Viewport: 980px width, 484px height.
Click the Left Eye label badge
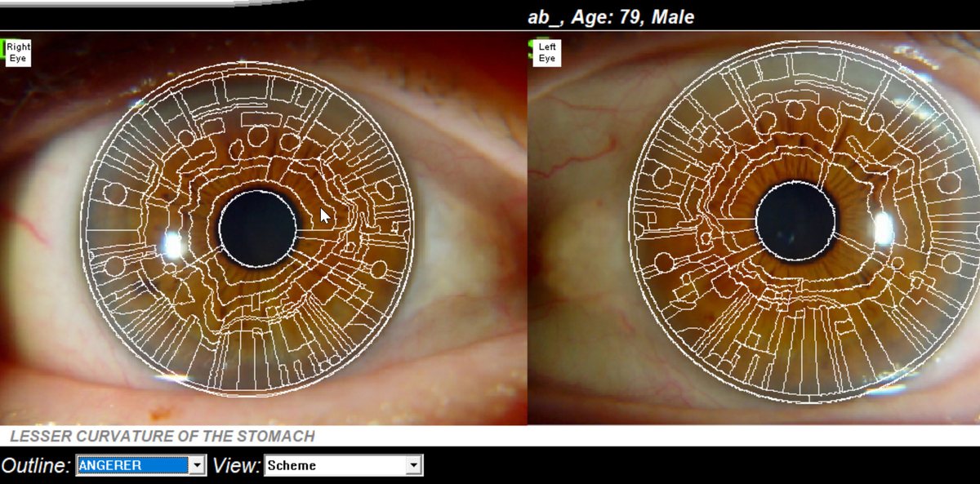tap(547, 53)
